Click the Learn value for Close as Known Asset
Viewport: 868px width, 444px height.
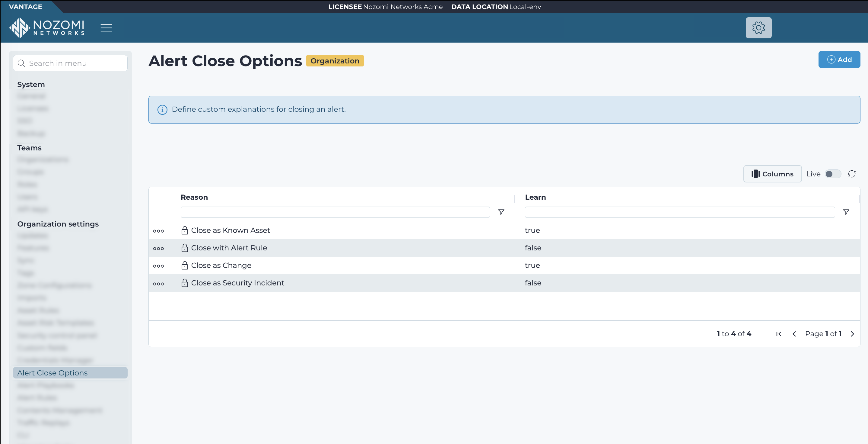[532, 230]
